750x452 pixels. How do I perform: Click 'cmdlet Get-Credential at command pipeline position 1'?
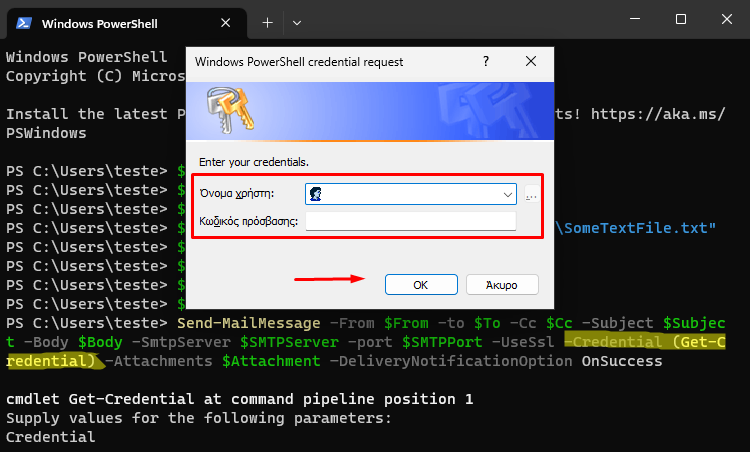click(240, 399)
